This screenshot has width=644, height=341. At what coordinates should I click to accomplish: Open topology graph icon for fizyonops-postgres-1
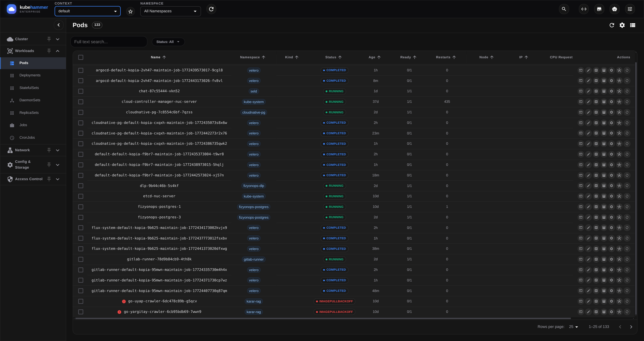[x=619, y=207]
